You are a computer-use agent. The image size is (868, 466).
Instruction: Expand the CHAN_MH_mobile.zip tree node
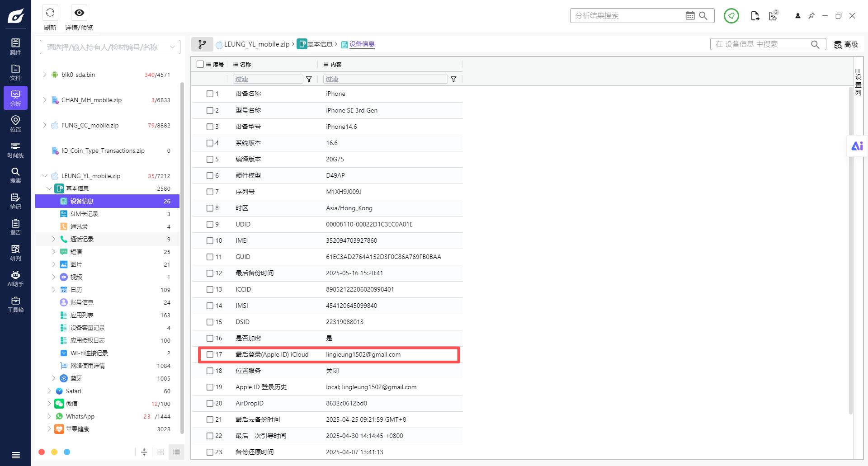point(45,100)
